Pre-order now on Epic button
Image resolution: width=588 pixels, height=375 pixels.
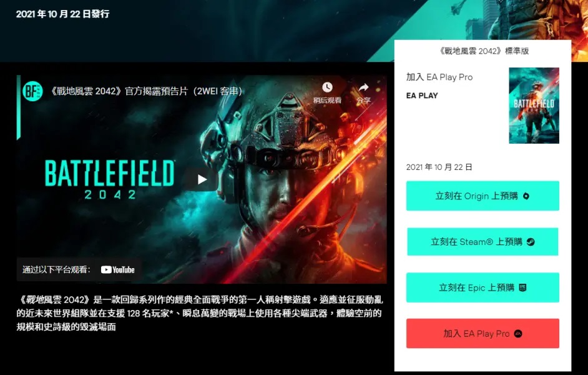(x=483, y=287)
